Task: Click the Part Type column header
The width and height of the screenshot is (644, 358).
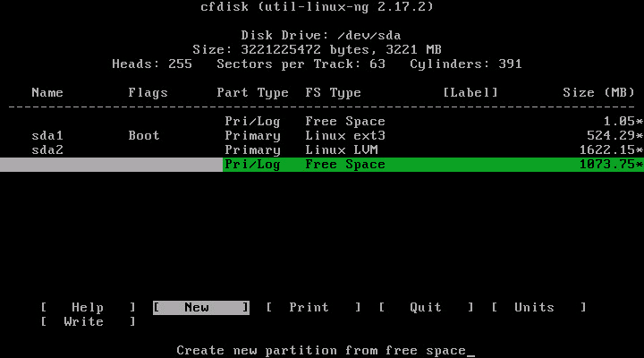Action: (x=252, y=92)
